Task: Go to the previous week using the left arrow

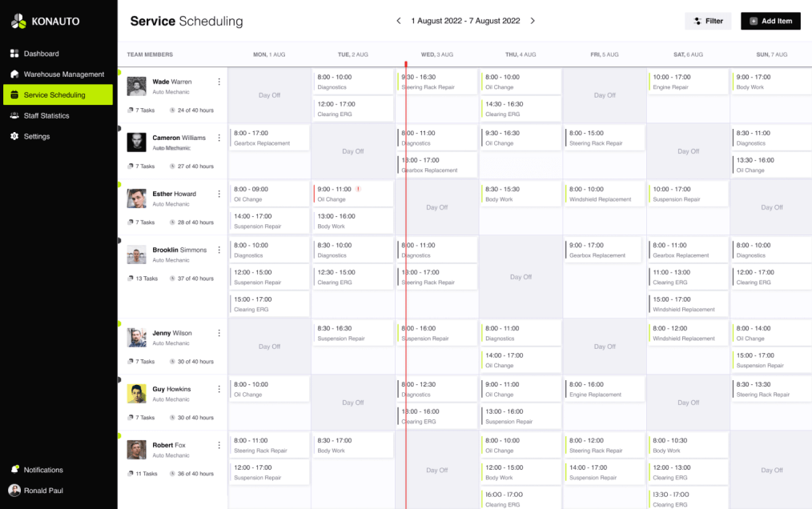Action: 399,21
